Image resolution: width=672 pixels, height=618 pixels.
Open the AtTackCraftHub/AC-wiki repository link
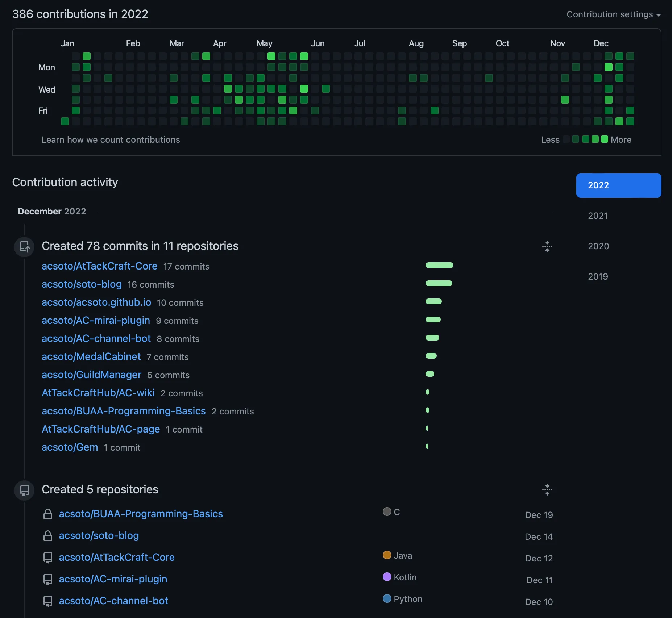click(98, 393)
